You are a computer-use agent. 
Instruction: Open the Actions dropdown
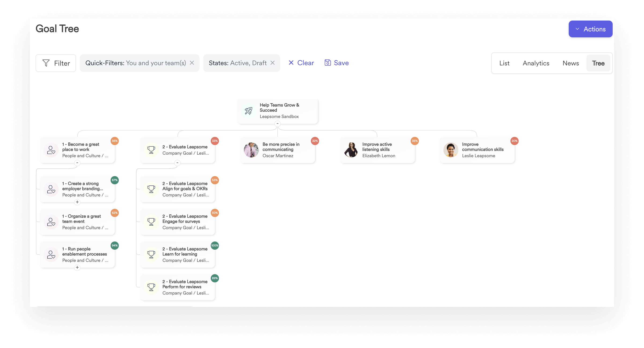click(590, 29)
